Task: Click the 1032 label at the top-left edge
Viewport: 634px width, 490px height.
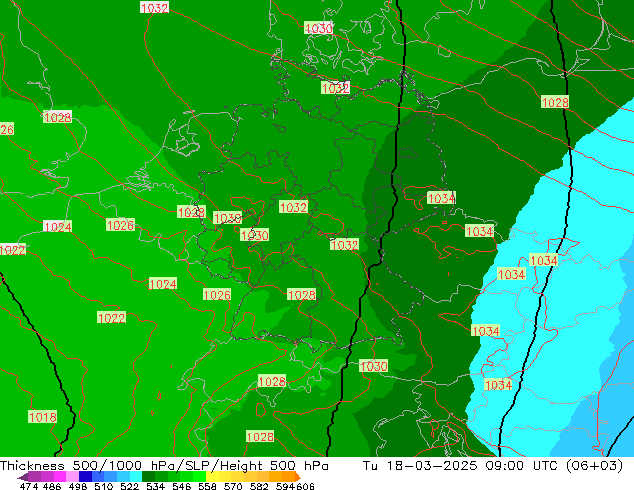Action: [154, 7]
